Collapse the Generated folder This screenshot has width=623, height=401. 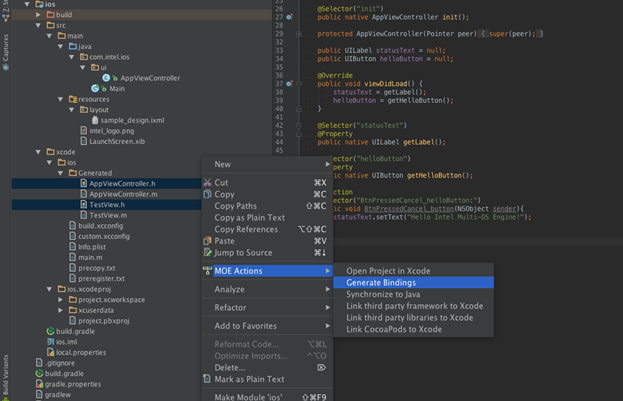60,173
